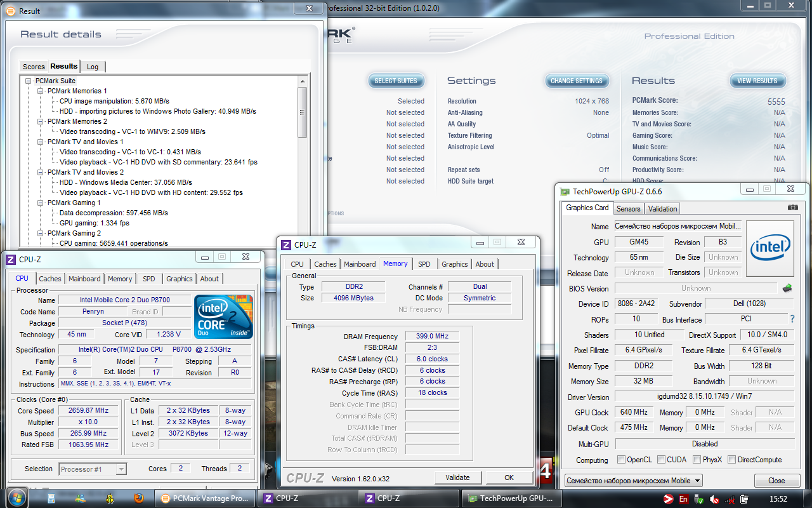
Task: Click the Validate button in CPU-Z
Action: pyautogui.click(x=457, y=478)
